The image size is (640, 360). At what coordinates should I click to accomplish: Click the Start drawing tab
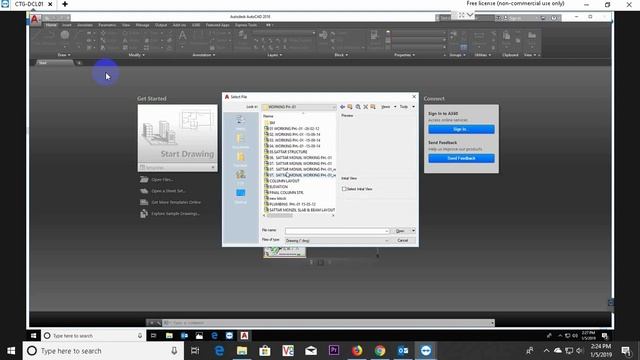pos(54,63)
